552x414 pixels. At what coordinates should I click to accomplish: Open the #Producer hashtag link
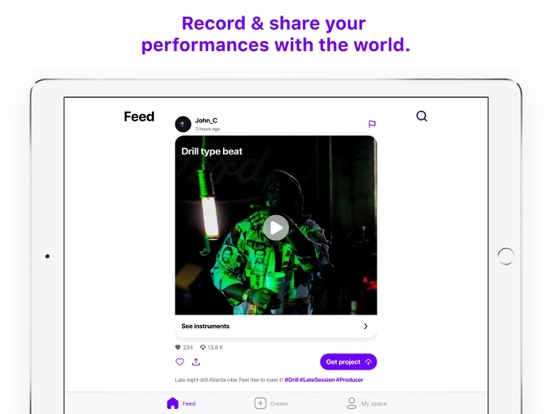pos(350,380)
